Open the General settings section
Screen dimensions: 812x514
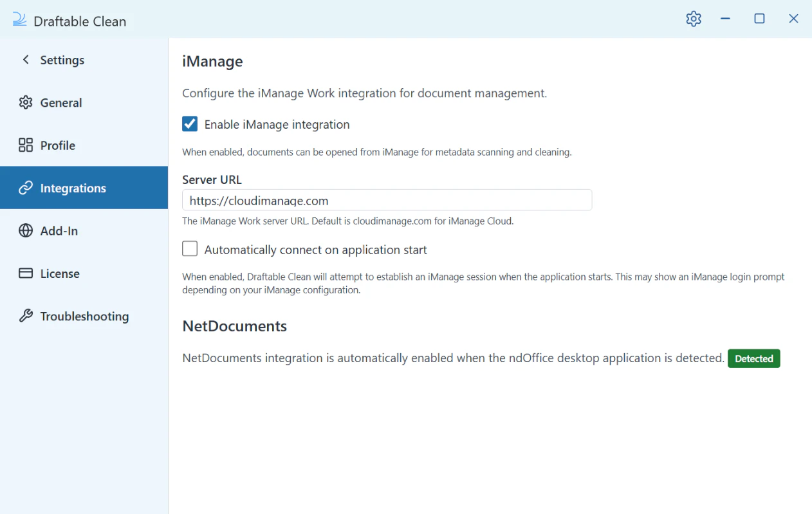[x=84, y=102]
